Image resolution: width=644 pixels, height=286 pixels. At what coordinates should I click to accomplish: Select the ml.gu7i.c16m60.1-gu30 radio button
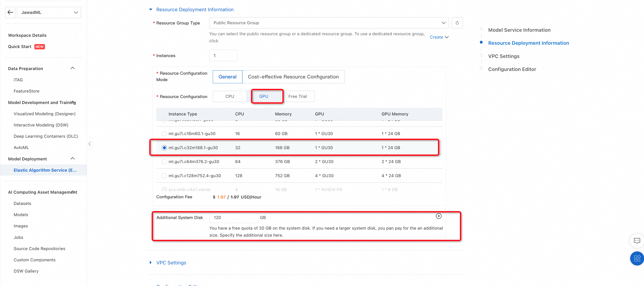(164, 134)
